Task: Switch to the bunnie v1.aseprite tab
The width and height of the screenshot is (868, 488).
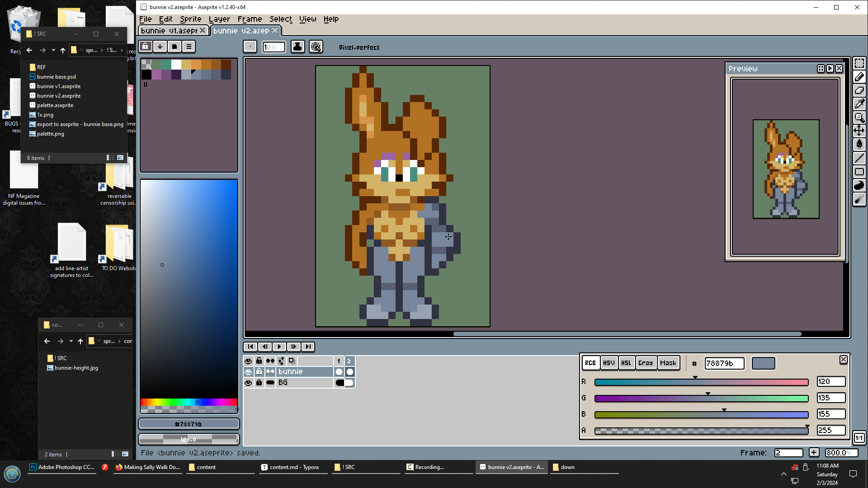Action: [169, 31]
